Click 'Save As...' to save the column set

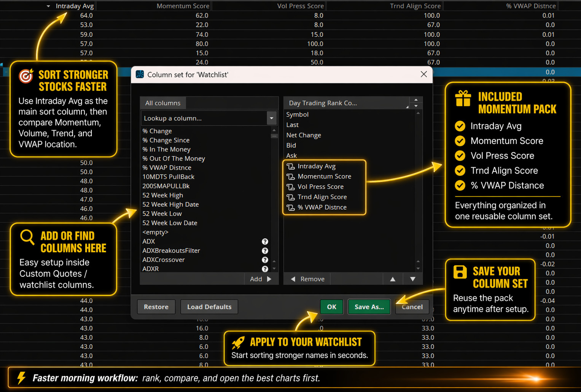pyautogui.click(x=369, y=307)
